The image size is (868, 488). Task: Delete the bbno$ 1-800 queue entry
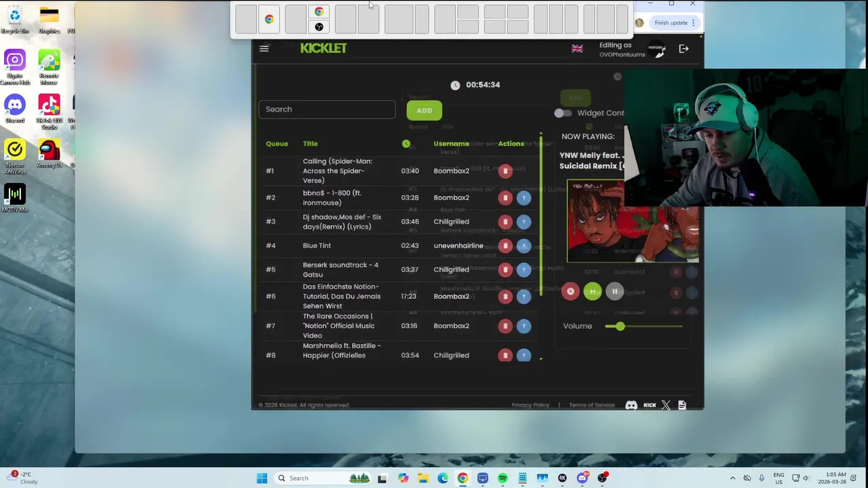click(x=505, y=198)
